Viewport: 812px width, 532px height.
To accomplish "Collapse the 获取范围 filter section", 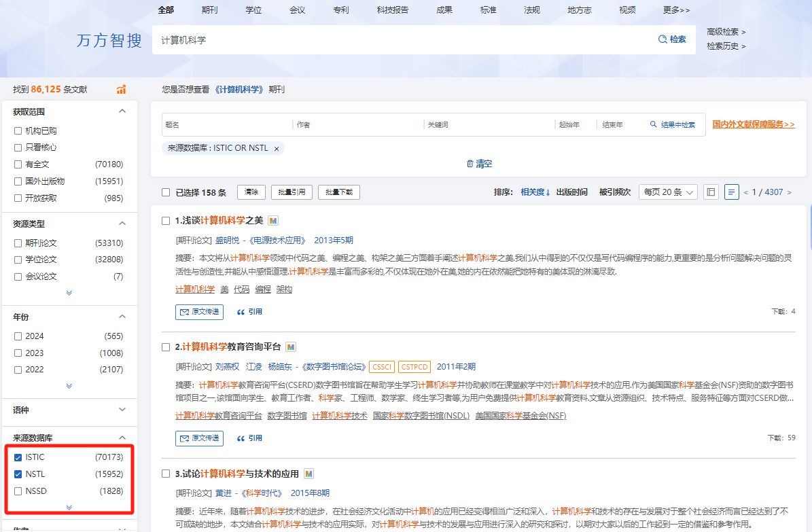I will pos(122,111).
